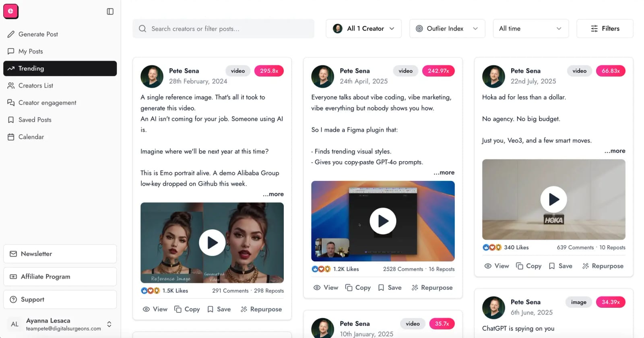644x338 pixels.
Task: Play the Reference Image portrait video
Action: 212,243
